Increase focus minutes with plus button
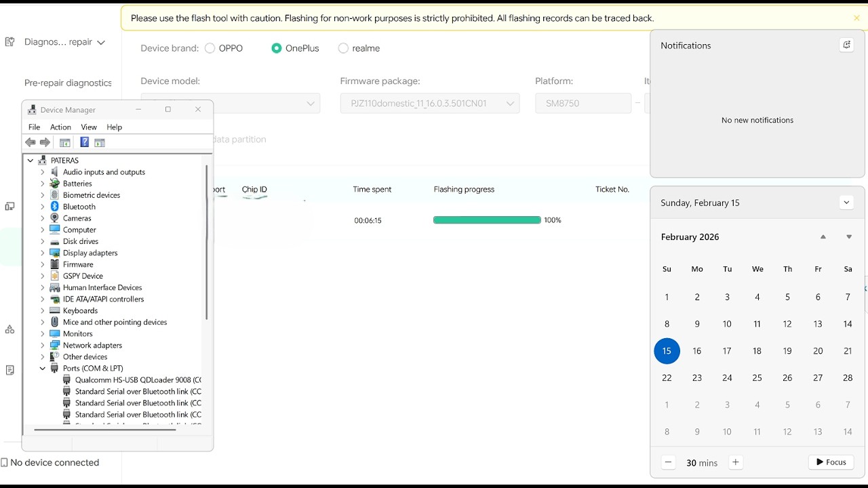Image resolution: width=868 pixels, height=488 pixels. (x=735, y=462)
